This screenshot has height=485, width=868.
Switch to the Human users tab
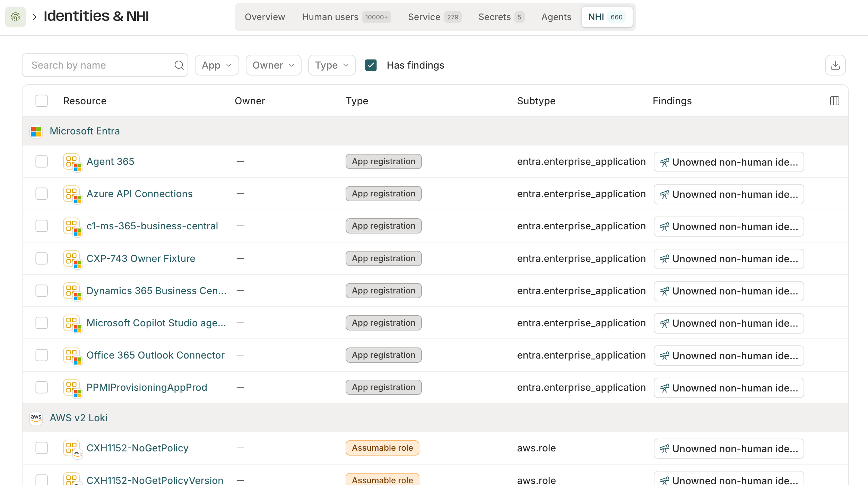tap(346, 17)
